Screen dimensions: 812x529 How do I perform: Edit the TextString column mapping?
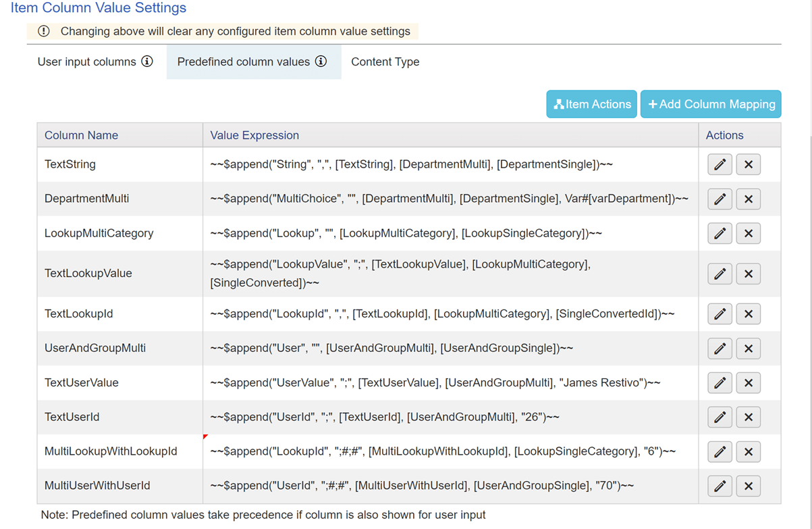click(x=720, y=164)
